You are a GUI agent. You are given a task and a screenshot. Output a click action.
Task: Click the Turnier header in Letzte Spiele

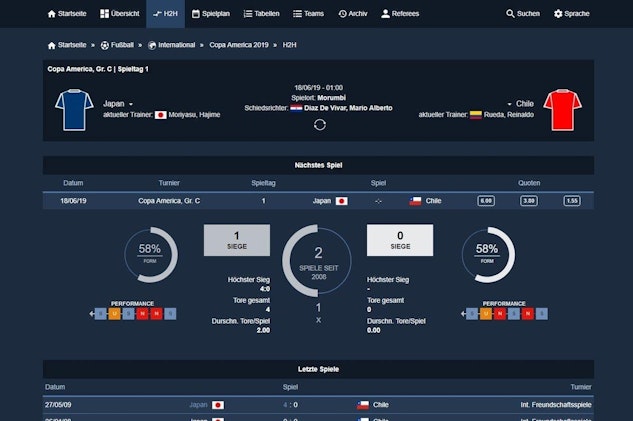pos(581,387)
